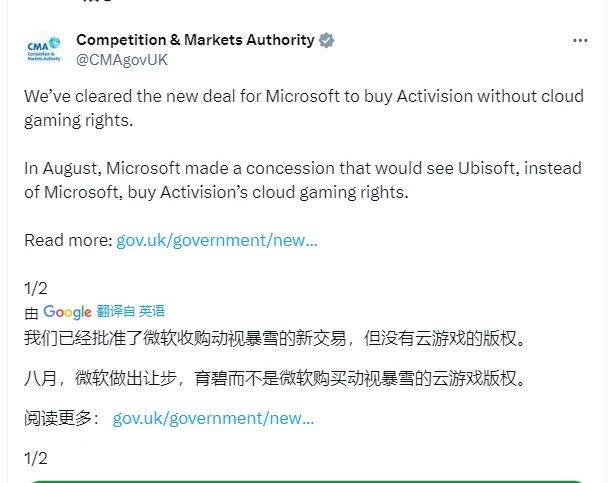The height and width of the screenshot is (483, 610).
Task: Click the "In August, Microsoft made a concession" paragraph
Action: [x=300, y=179]
